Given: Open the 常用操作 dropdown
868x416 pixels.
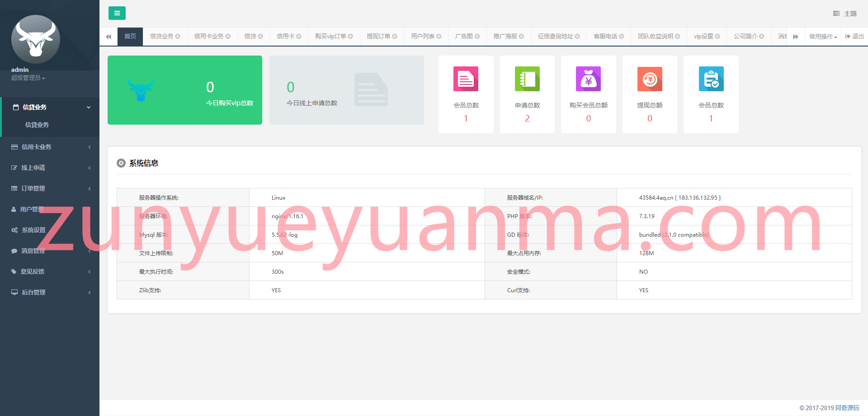Looking at the screenshot, I should click(x=823, y=37).
